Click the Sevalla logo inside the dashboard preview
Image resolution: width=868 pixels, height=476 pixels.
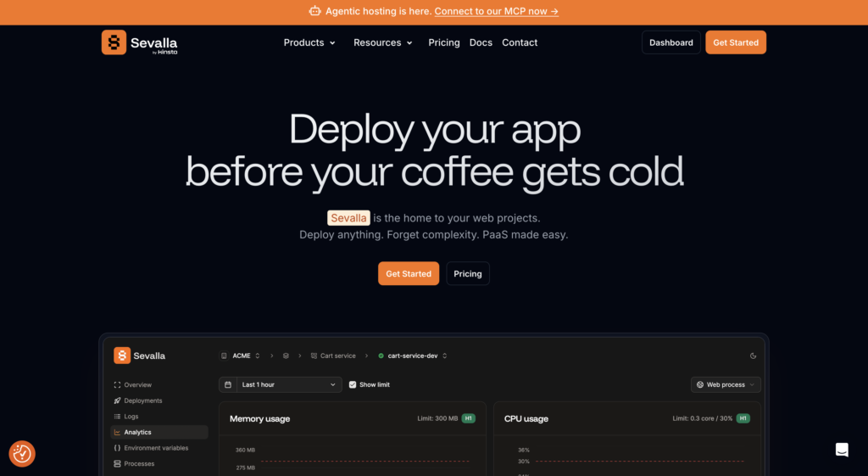[140, 356]
